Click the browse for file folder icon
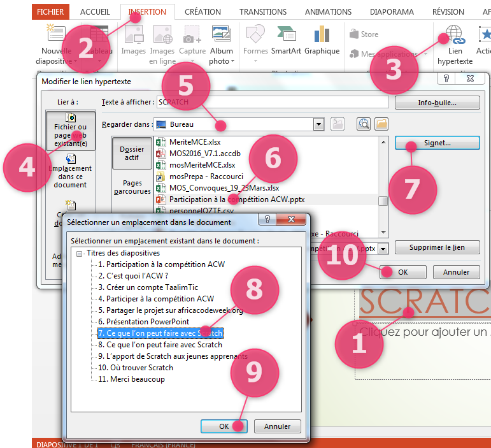Image resolution: width=491 pixels, height=448 pixels. [x=381, y=124]
